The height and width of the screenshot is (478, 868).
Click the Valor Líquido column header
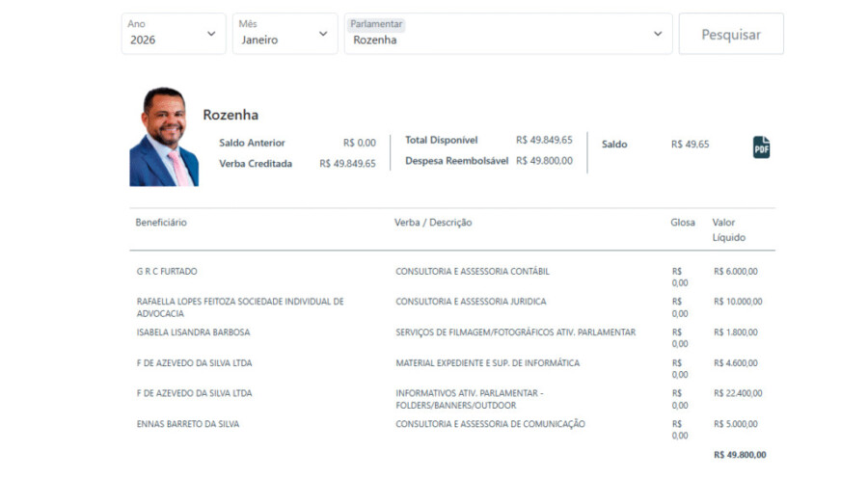729,229
